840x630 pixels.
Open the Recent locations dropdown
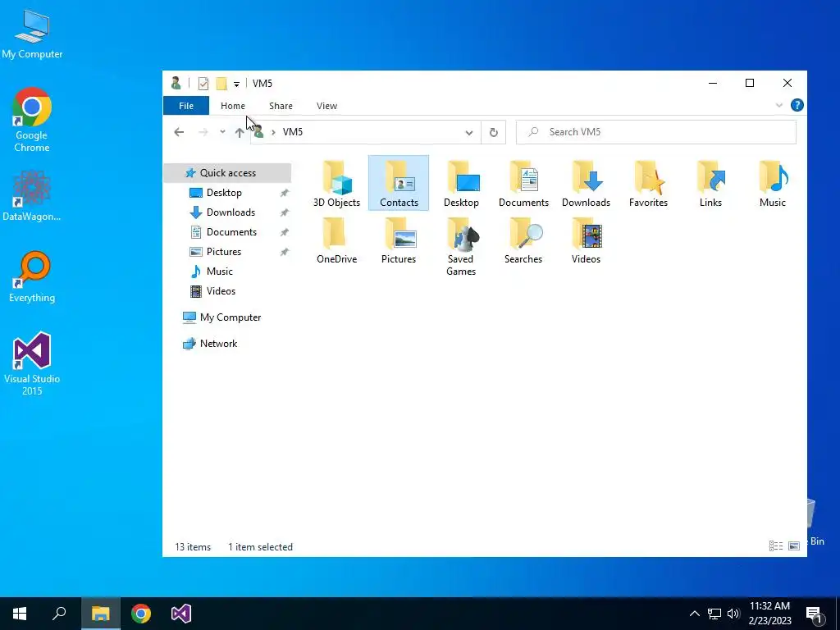click(222, 132)
